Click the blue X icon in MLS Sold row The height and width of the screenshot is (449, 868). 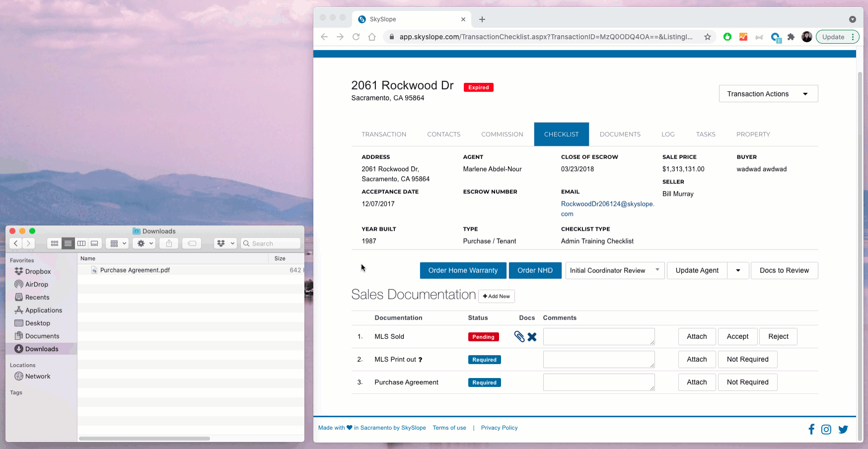click(x=532, y=337)
